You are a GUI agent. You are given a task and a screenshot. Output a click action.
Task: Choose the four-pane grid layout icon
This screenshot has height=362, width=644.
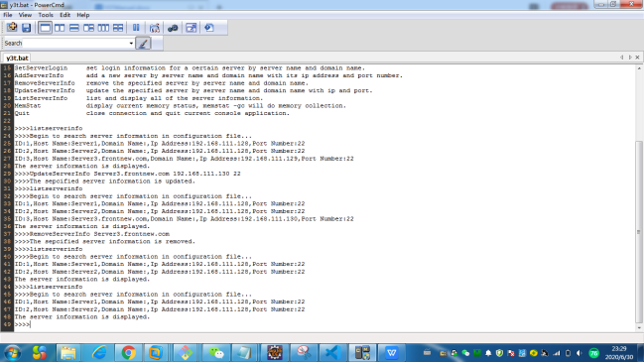click(x=118, y=28)
